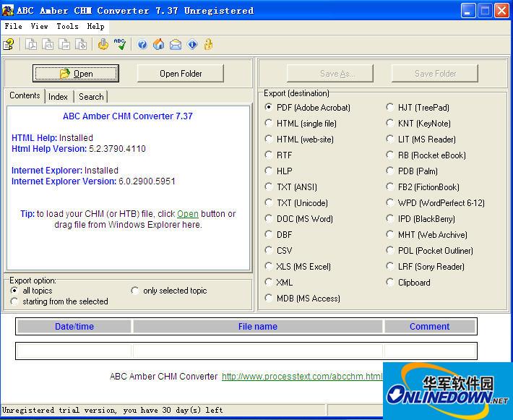
Task: Switch to the Index tab
Action: pyautogui.click(x=58, y=97)
